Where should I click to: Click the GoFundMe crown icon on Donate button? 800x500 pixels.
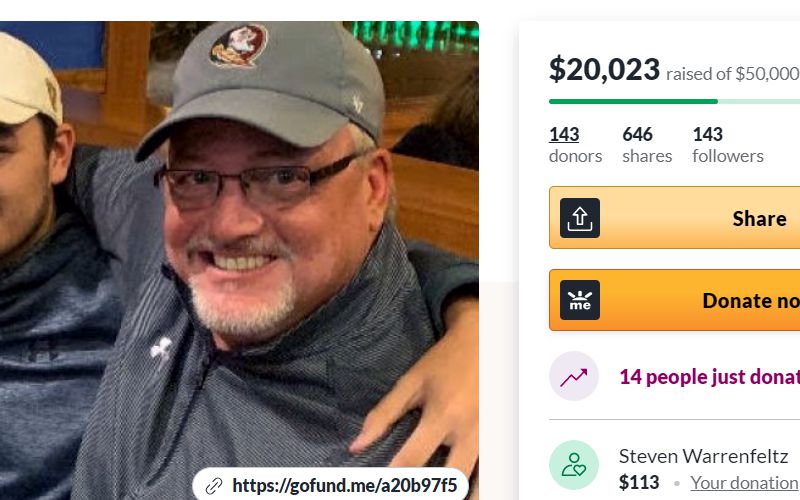coord(580,300)
